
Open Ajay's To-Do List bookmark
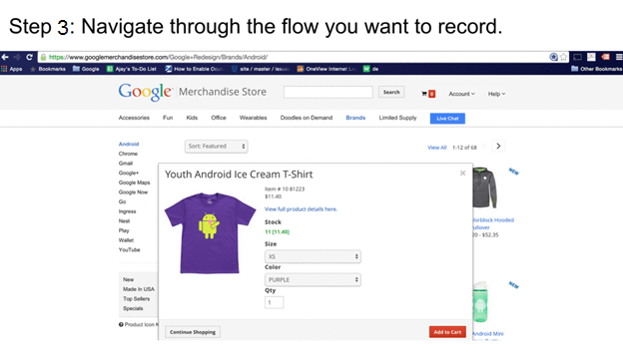click(132, 69)
